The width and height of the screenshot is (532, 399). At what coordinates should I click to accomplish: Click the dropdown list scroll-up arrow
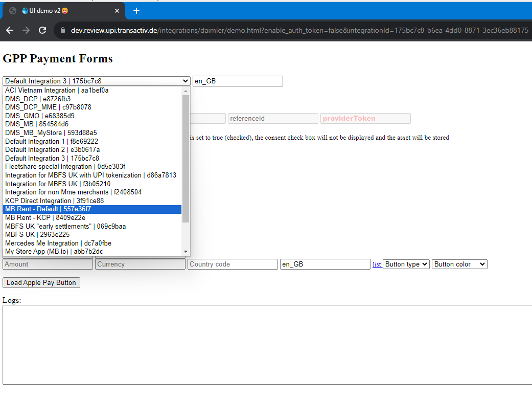[186, 91]
